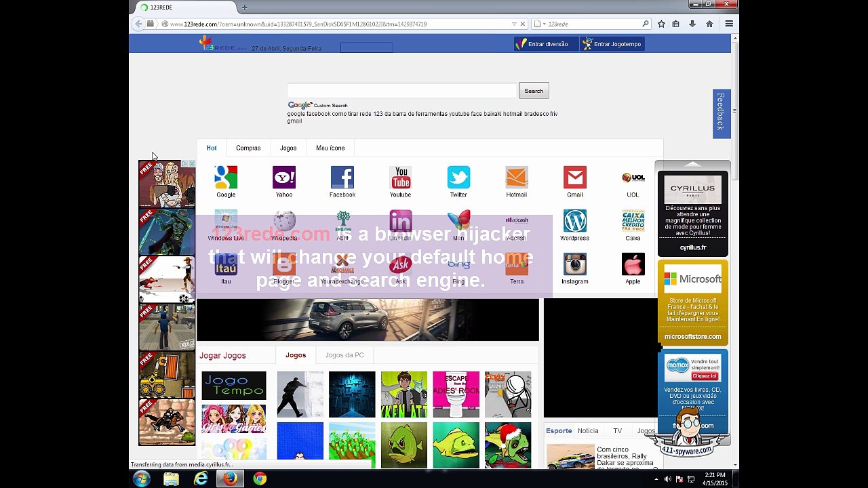Open the Jogar Jogos link
This screenshot has height=488, width=868.
[222, 355]
